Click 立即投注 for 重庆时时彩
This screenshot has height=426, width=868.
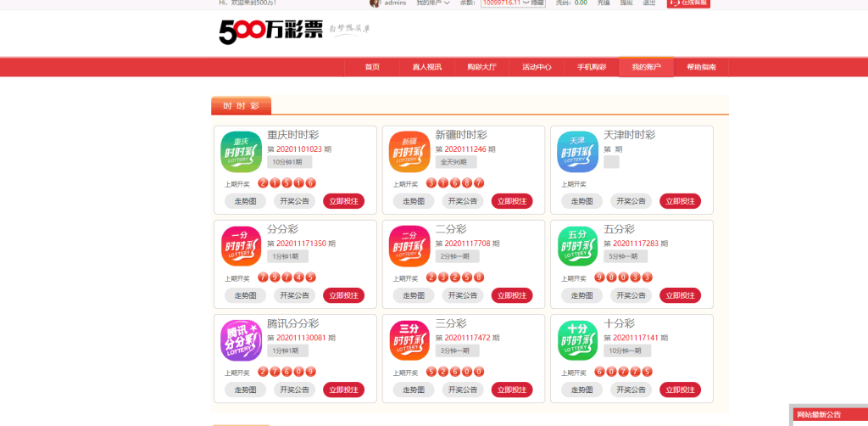(x=343, y=201)
